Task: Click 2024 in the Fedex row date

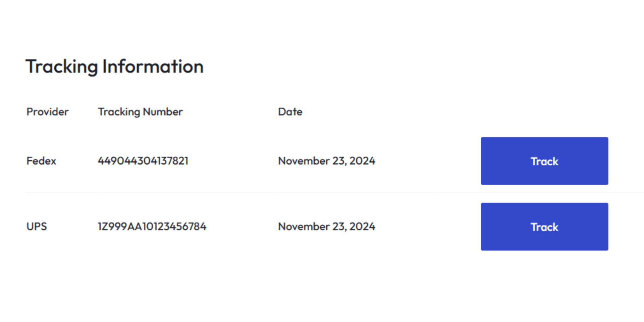Action: 362,161
